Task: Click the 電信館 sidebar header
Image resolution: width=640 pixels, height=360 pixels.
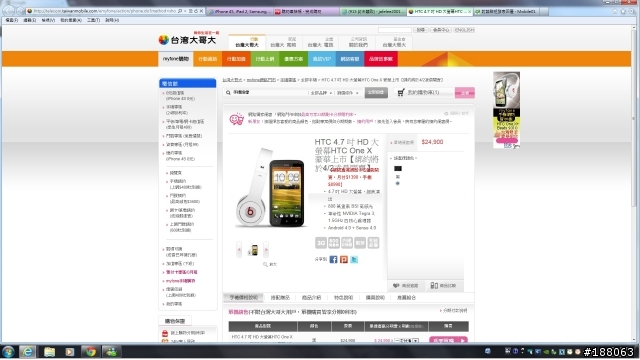Action: (187, 83)
